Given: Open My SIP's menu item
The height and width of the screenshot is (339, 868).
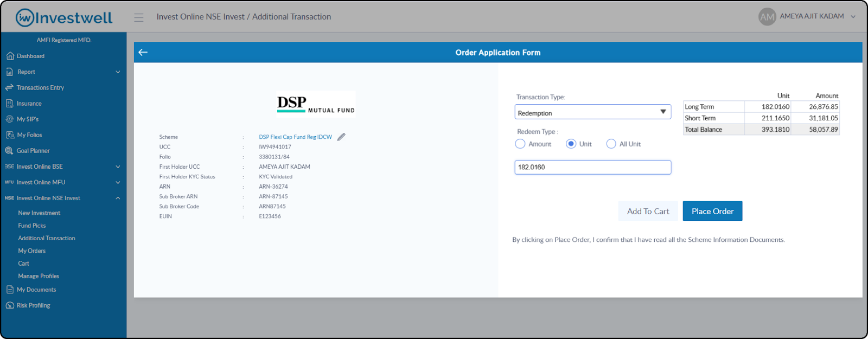Looking at the screenshot, I should (x=28, y=119).
